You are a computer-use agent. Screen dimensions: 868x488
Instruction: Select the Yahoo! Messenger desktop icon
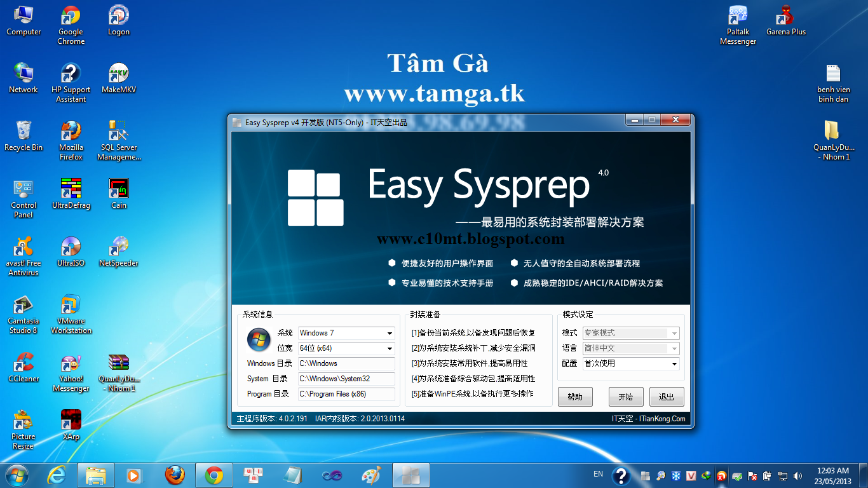(x=71, y=372)
